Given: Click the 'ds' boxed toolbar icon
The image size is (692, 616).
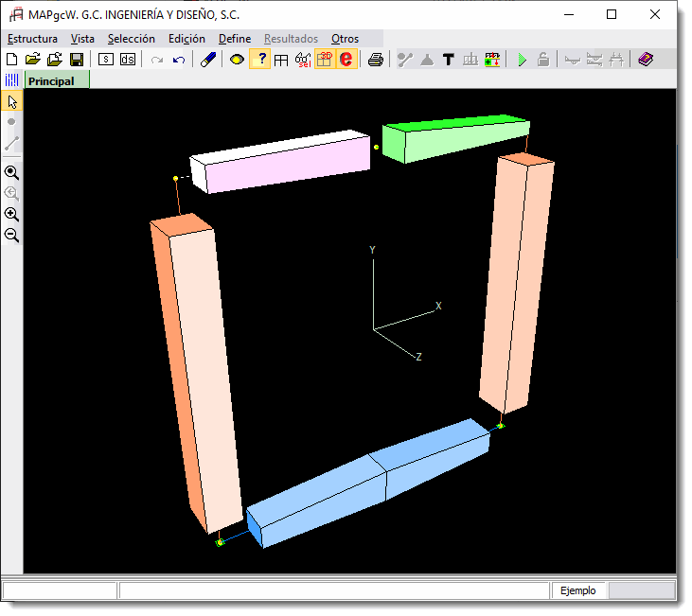Looking at the screenshot, I should (x=128, y=59).
